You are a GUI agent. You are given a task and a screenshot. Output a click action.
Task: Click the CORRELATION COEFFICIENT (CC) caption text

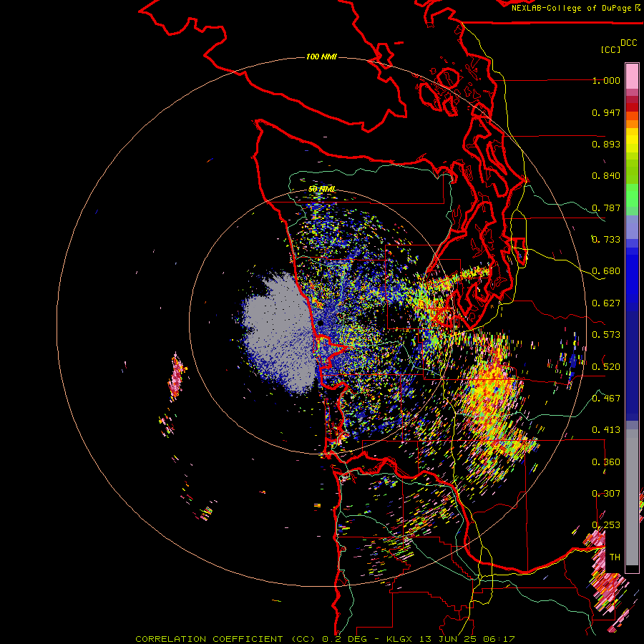225,639
